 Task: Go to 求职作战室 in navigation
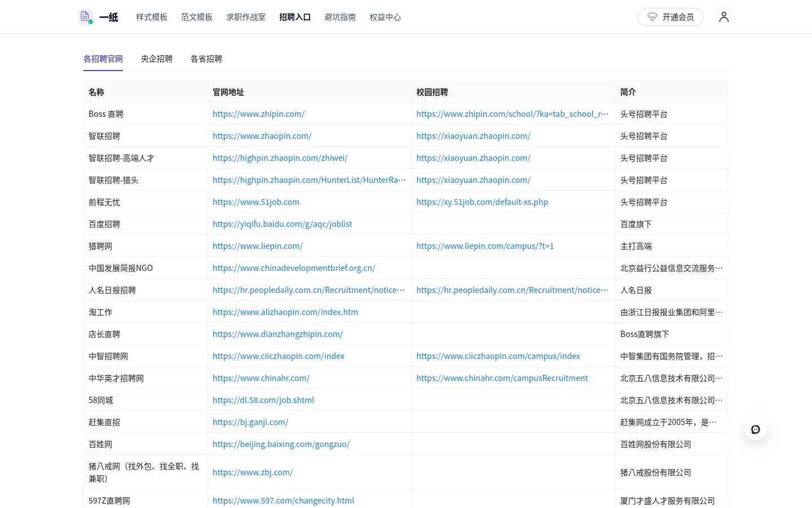point(246,17)
